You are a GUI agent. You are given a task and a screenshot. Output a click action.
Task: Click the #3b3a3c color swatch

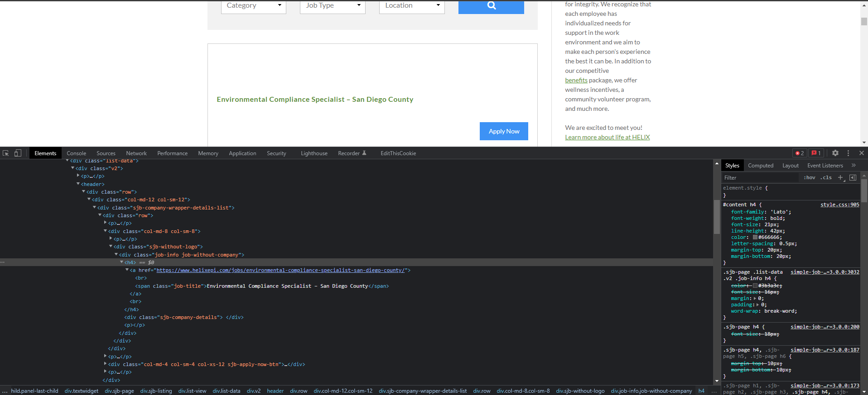pyautogui.click(x=755, y=286)
